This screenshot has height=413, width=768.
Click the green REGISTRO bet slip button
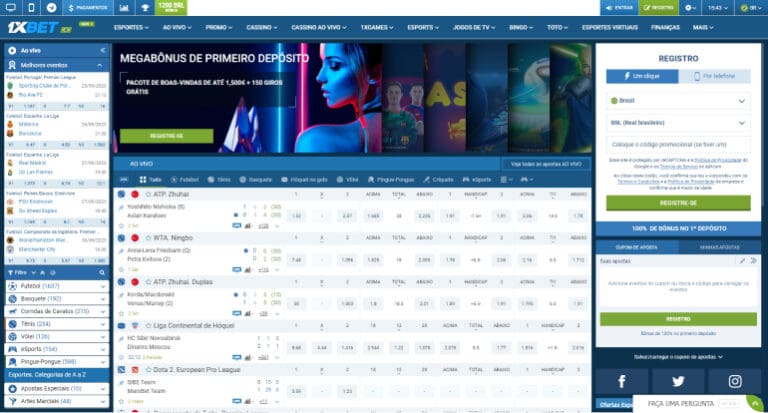(678, 319)
